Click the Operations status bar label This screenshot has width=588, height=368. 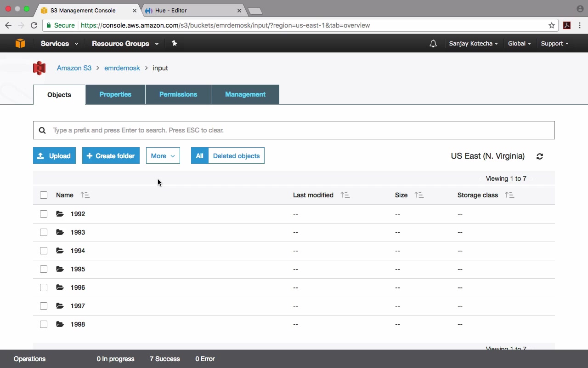[x=30, y=359]
